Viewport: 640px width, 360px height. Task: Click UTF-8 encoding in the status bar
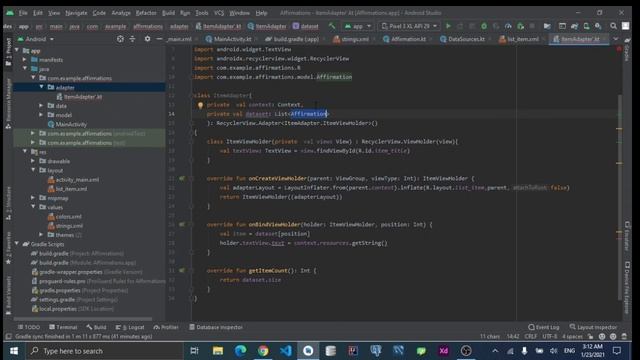[550, 336]
